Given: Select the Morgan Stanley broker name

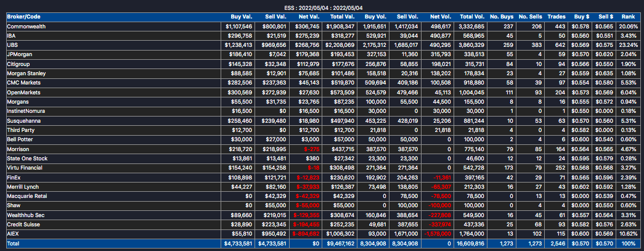Looking at the screenshot, I should 26,73.
